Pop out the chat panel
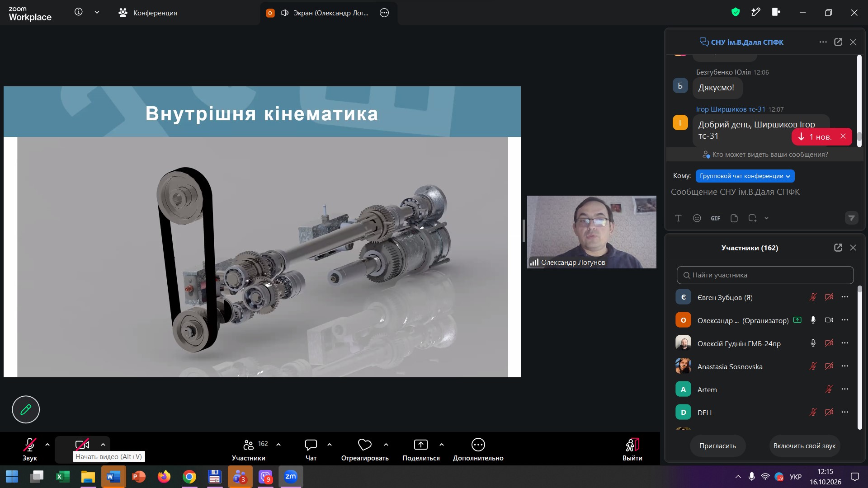 click(838, 42)
